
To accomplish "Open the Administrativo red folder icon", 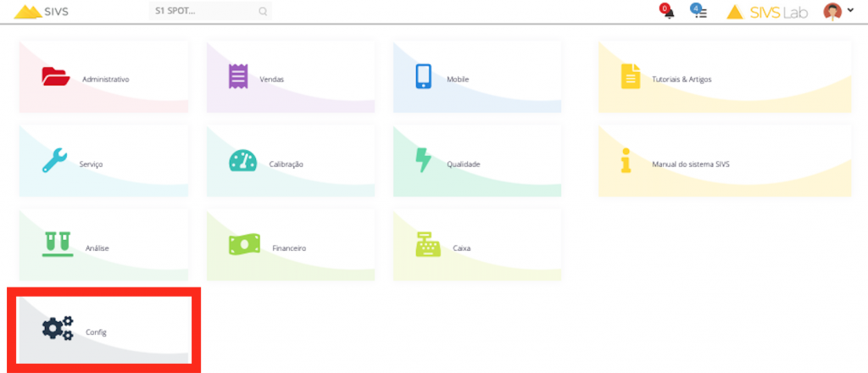I will (x=56, y=76).
